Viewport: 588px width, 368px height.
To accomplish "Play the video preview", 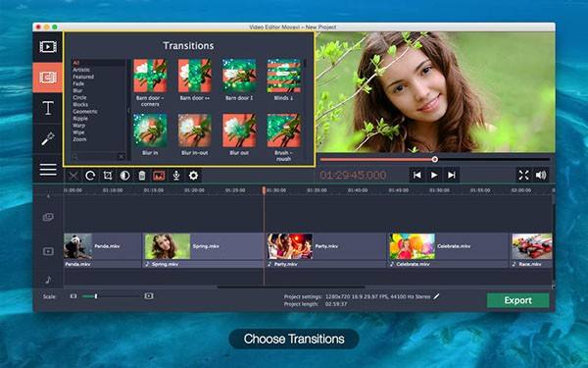I will pyautogui.click(x=434, y=175).
